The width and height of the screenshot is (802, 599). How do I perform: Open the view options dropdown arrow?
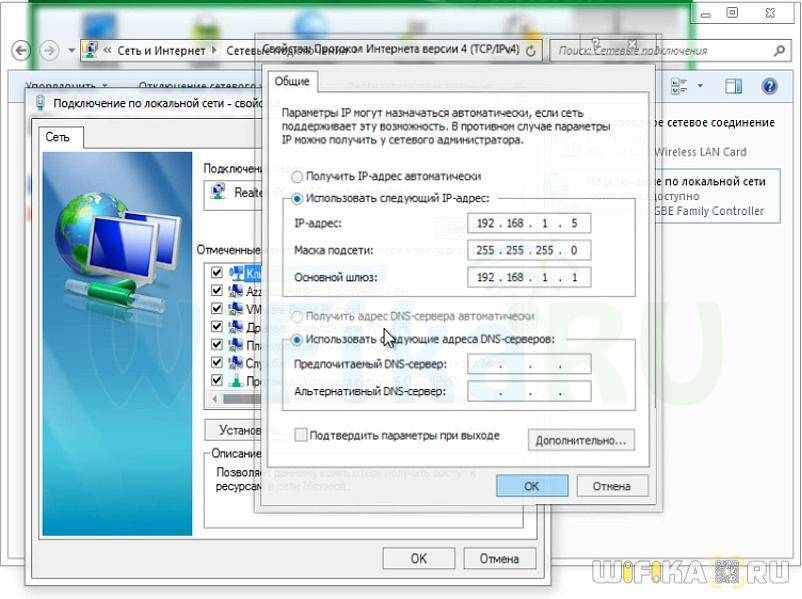point(701,87)
